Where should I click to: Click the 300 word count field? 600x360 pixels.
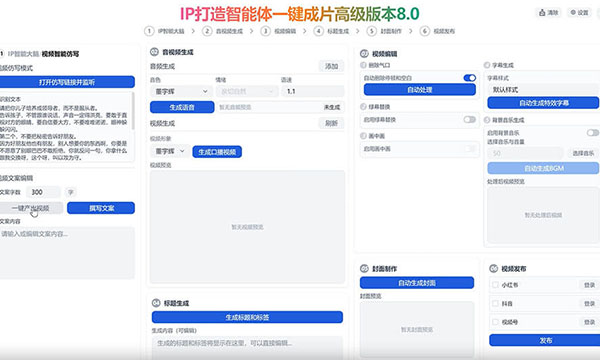(43, 192)
